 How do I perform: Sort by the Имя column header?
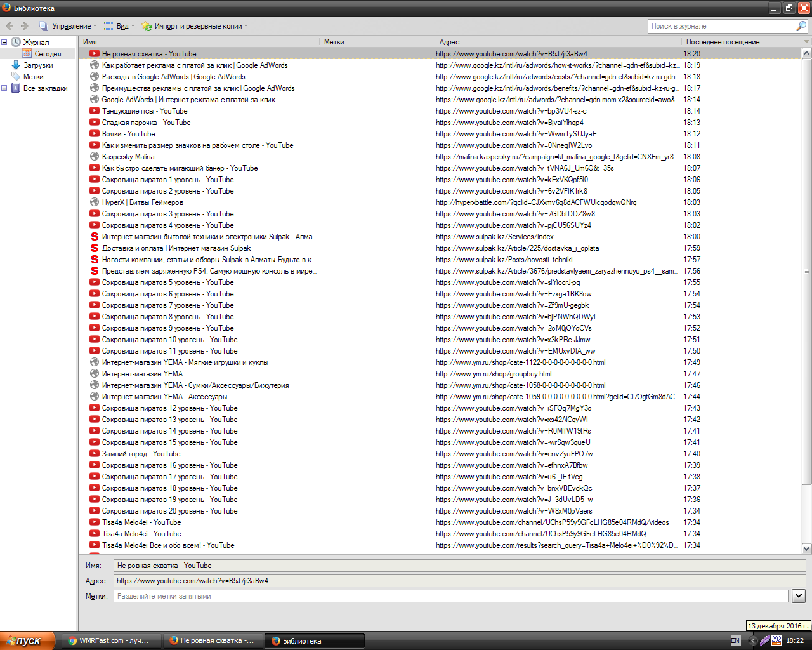click(199, 42)
